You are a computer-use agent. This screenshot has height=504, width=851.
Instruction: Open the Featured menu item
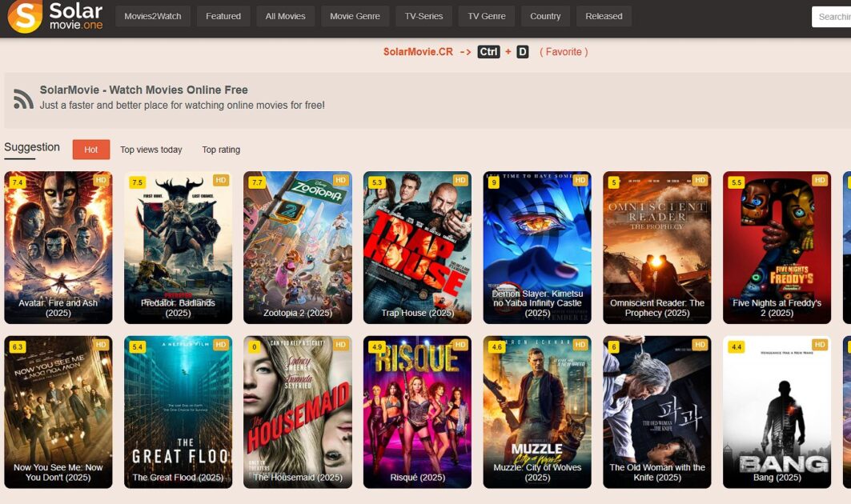(x=223, y=16)
